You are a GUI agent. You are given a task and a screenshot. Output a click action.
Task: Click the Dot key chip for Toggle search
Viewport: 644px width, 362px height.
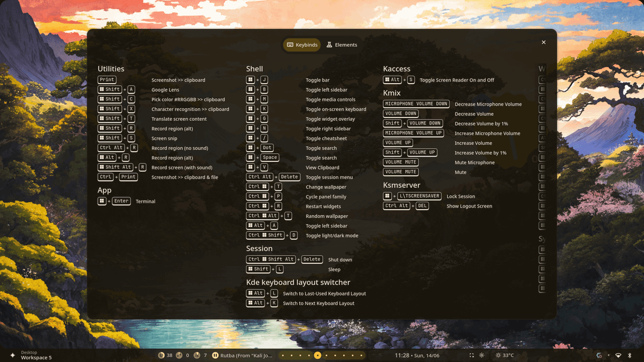[267, 148]
